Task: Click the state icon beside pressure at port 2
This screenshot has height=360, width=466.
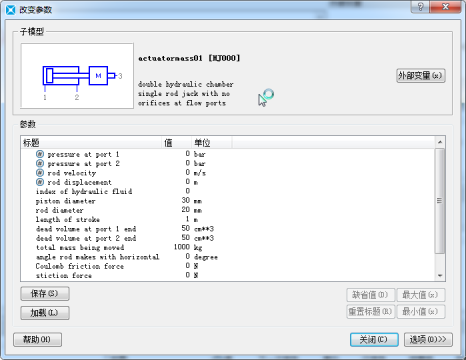Action: (x=40, y=163)
